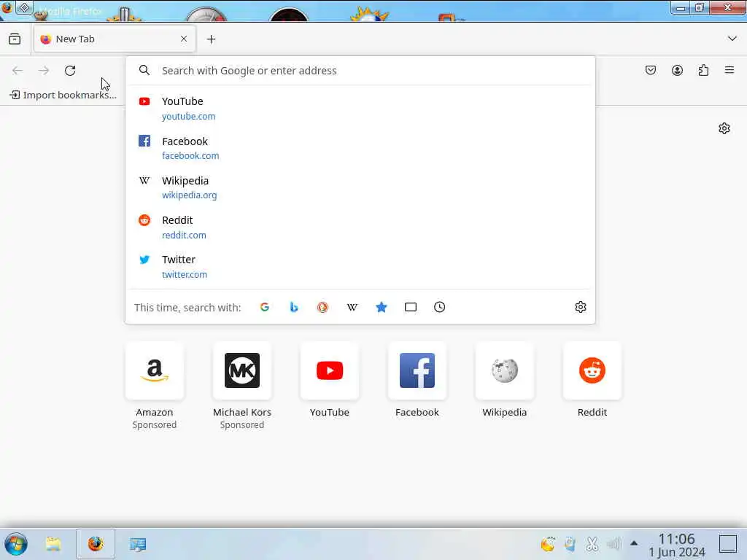This screenshot has height=560, width=747.
Task: Select the YouTube suggestion row
Action: pos(360,109)
